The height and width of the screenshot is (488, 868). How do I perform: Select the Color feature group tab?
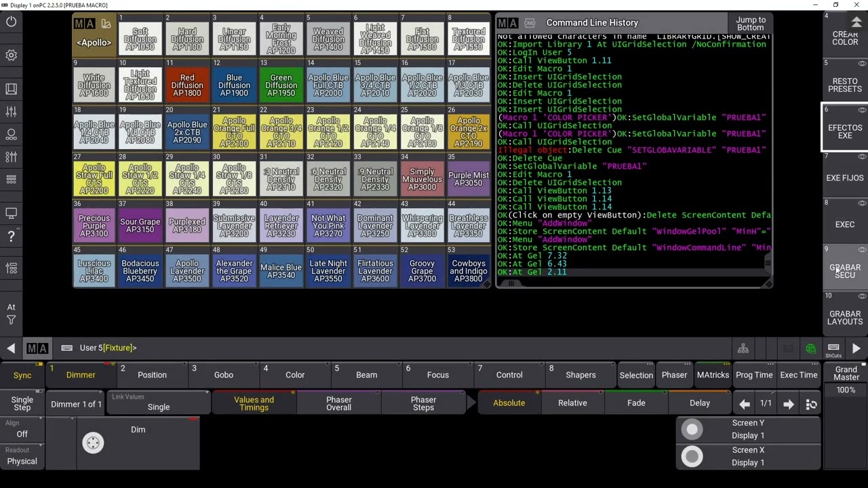(295, 375)
